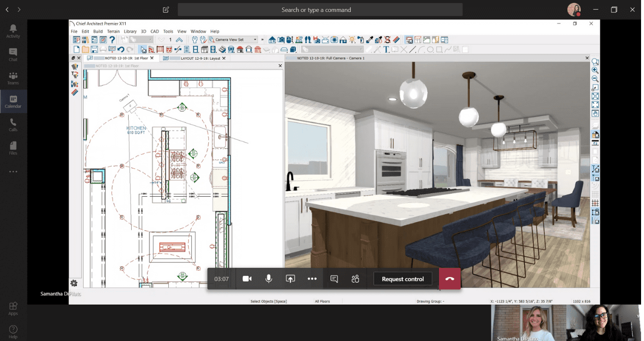This screenshot has height=341, width=644.
Task: Open profile menu from avatar picture
Action: (x=574, y=9)
